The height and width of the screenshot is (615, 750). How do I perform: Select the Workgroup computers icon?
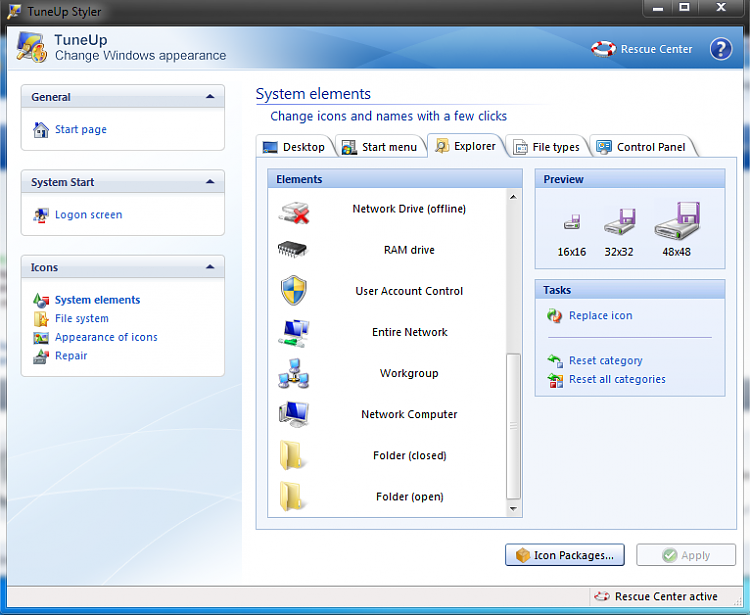click(x=294, y=373)
